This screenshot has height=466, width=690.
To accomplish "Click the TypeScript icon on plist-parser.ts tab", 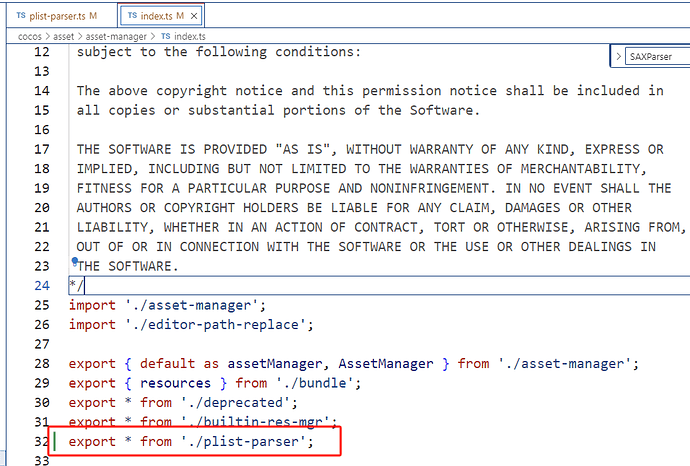I will coord(22,16).
